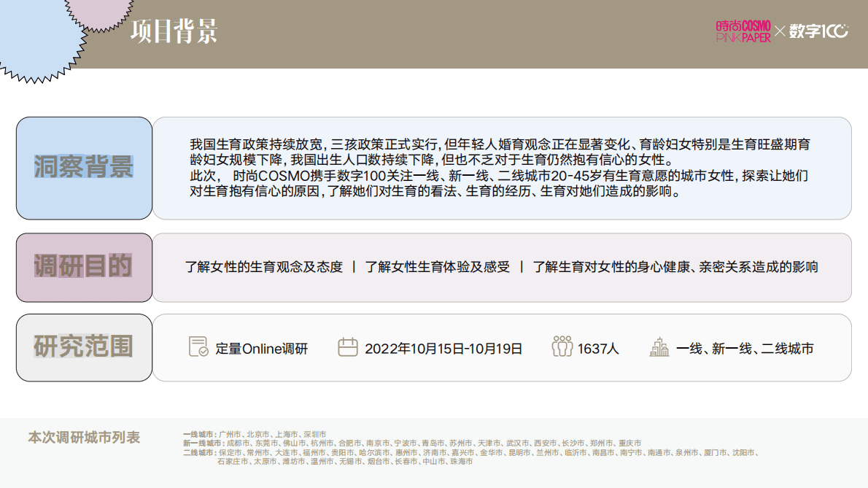Viewport: 868px width, 488px height.
Task: Select the city buildings icon in 研究范围
Action: (660, 349)
